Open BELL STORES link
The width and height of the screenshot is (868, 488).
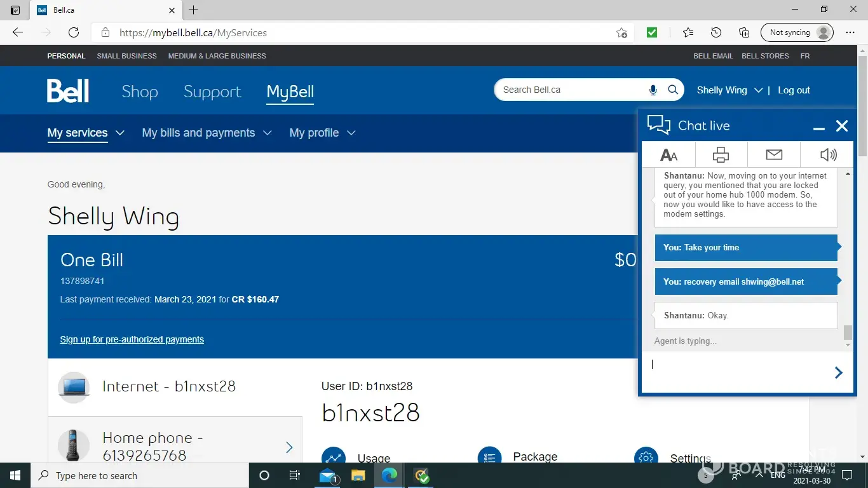click(x=765, y=56)
